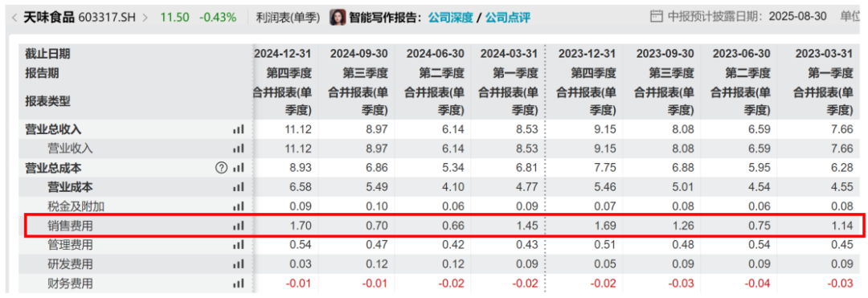Screen dimensions: 868x298
Task: View chart icon for 管理费用 row
Action: (x=238, y=245)
